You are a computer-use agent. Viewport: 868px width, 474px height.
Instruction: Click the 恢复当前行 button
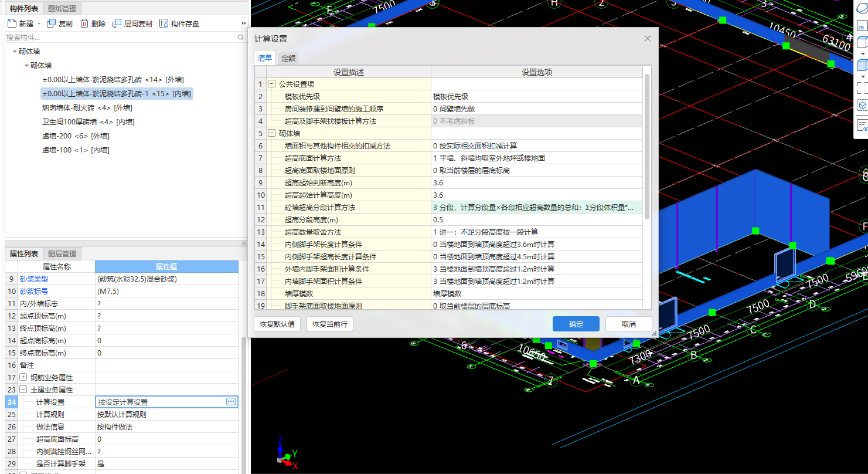[x=330, y=324]
